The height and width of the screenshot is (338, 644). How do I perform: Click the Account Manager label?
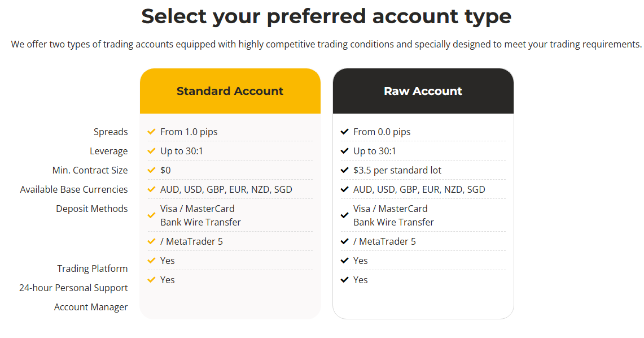pyautogui.click(x=91, y=307)
